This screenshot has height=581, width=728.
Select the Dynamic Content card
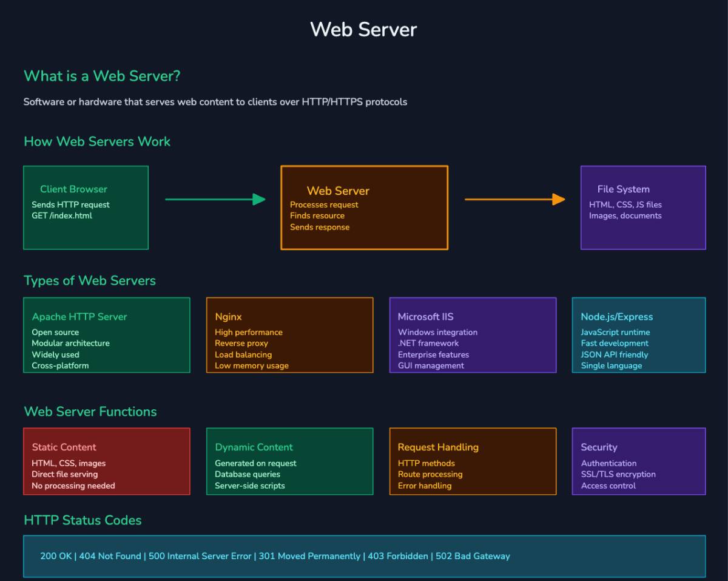pyautogui.click(x=290, y=461)
